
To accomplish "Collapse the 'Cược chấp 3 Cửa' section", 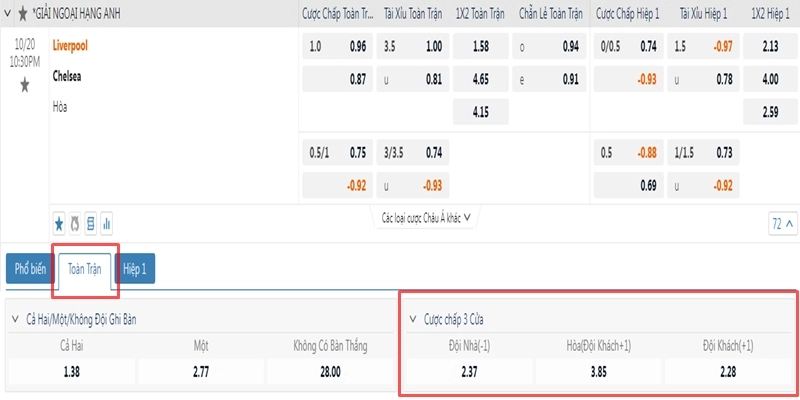I will click(413, 320).
